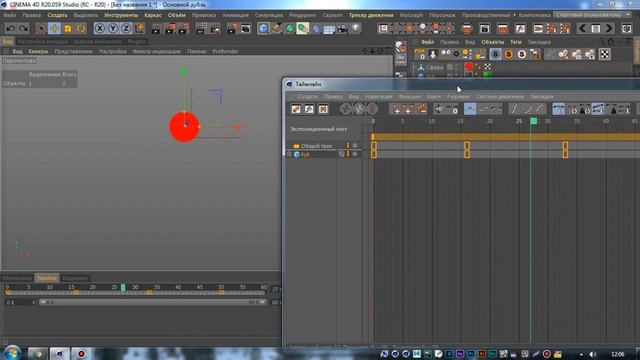The height and width of the screenshot is (360, 640).
Task: Open the Объекты menu in Object Manager
Action: coord(492,42)
